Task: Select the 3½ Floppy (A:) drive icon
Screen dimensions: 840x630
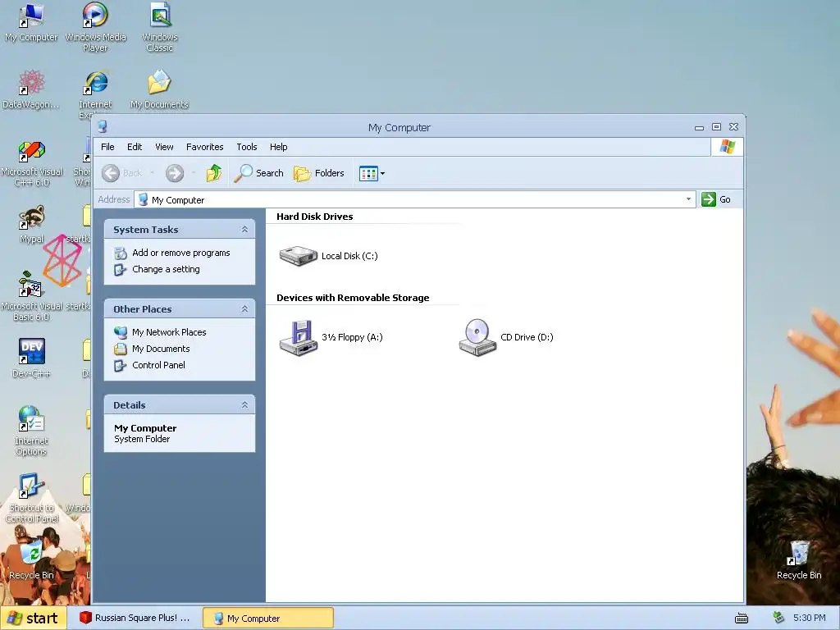Action: coord(299,337)
